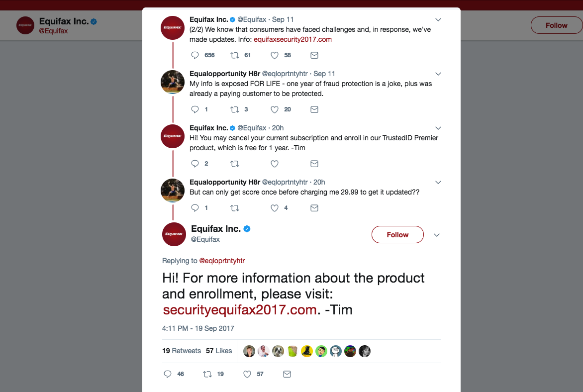This screenshot has width=583, height=392.
Task: Click the Follow button in the top-right corner of the profile header
Action: pyautogui.click(x=557, y=25)
